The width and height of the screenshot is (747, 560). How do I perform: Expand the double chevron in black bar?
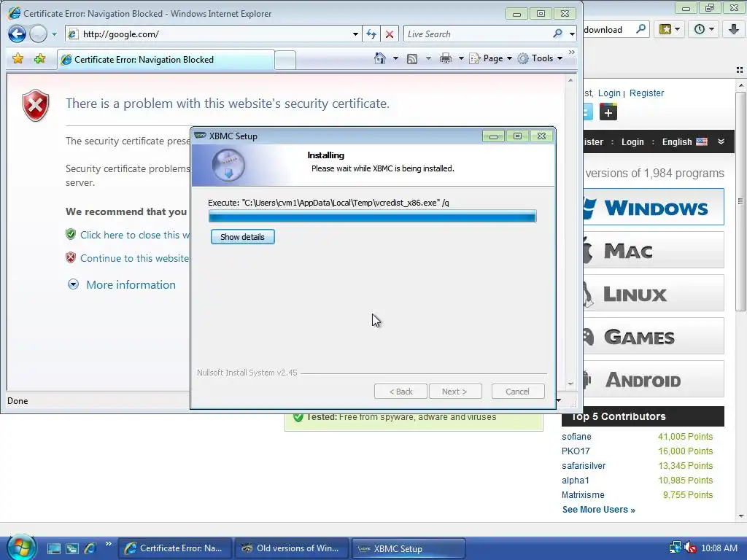click(x=721, y=141)
